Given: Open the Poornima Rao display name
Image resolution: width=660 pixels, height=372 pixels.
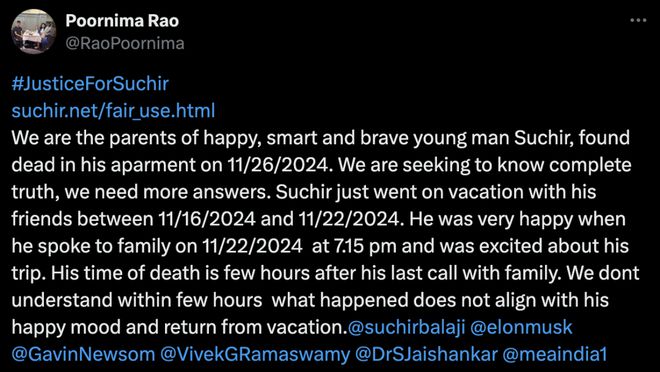Looking at the screenshot, I should click(x=122, y=21).
